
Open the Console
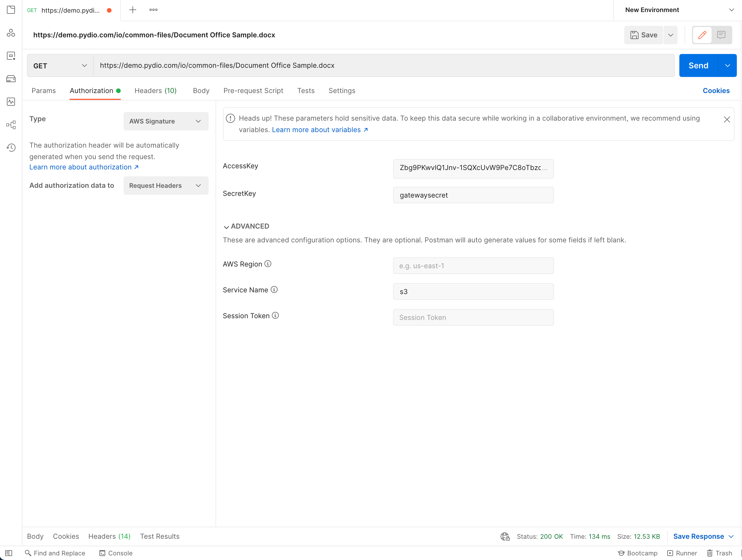(x=116, y=553)
